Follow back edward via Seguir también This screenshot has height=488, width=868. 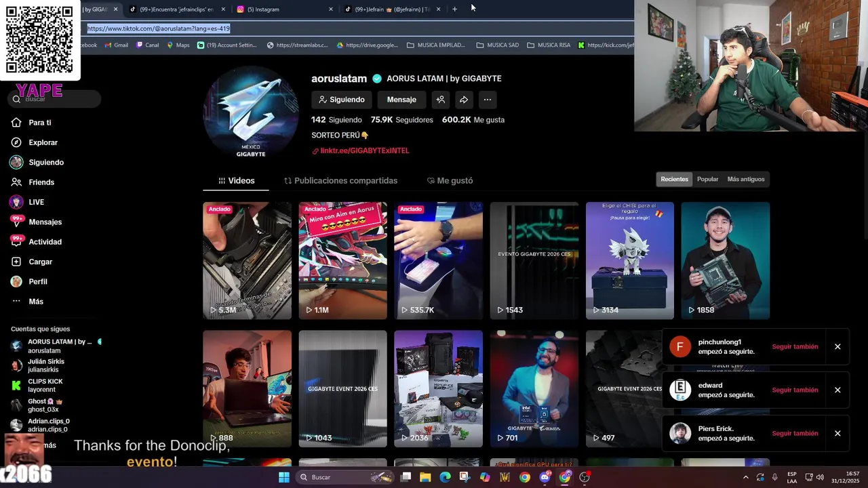pyautogui.click(x=795, y=390)
